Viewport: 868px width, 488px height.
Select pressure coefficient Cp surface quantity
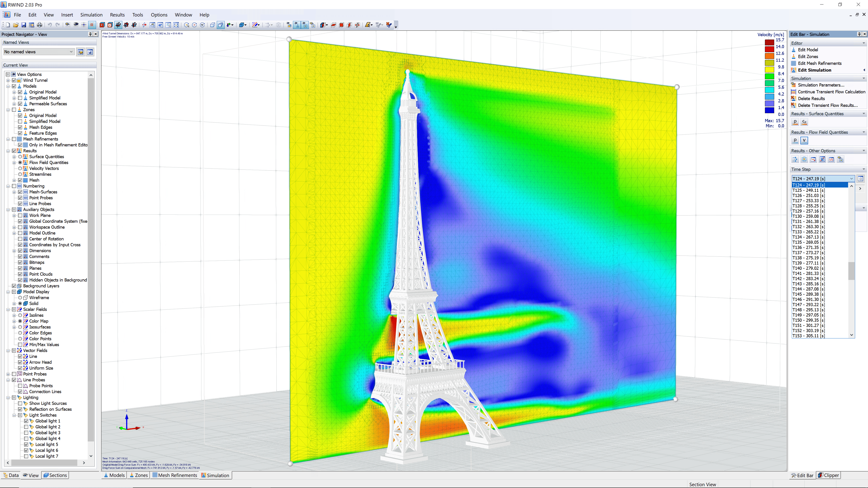(804, 122)
